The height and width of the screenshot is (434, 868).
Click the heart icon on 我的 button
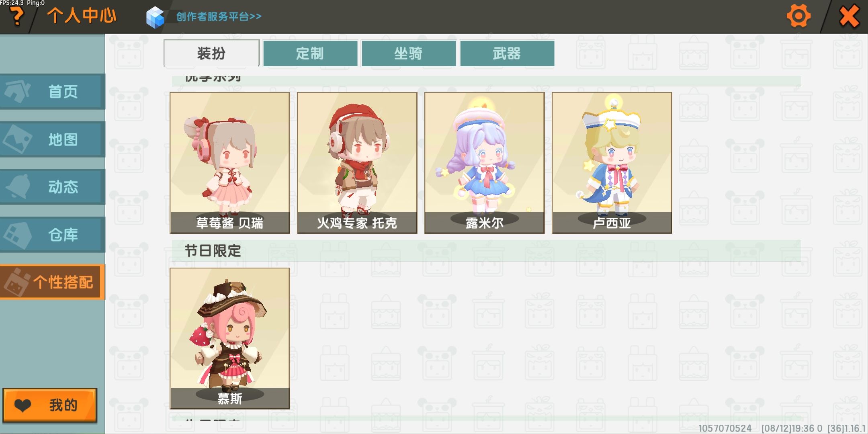[x=23, y=405]
